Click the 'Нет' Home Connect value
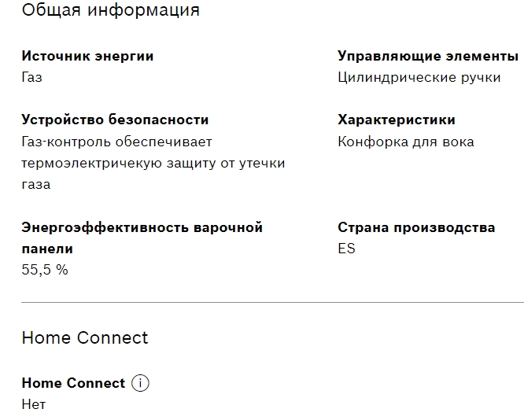524x420 pixels. pos(34,404)
